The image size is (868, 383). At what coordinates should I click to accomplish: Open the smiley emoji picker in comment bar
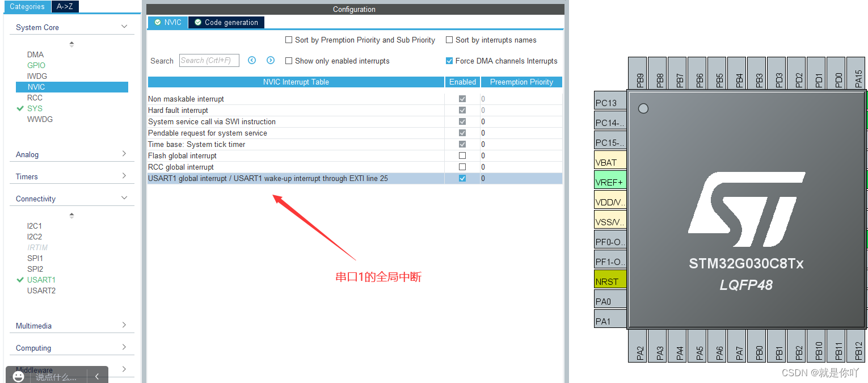18,376
